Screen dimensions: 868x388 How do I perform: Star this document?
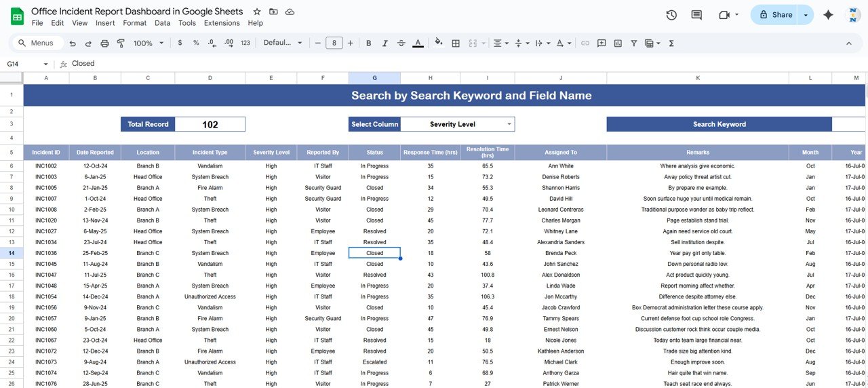(x=257, y=12)
